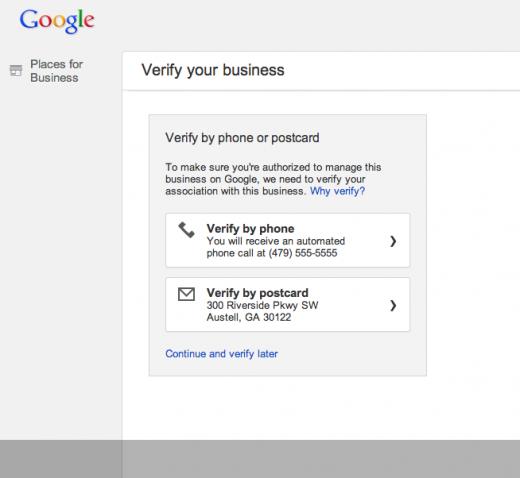
Task: Open Places for Business sidebar label
Action: pos(56,71)
